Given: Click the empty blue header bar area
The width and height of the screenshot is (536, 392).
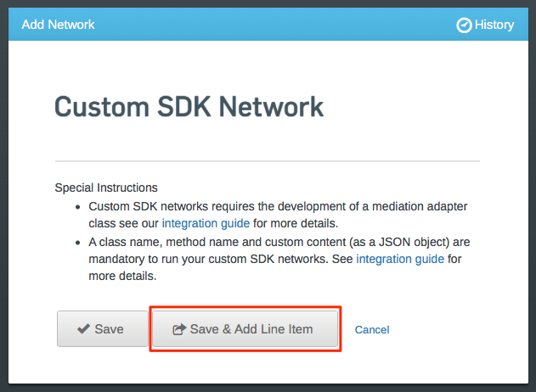Looking at the screenshot, I should click(x=274, y=25).
